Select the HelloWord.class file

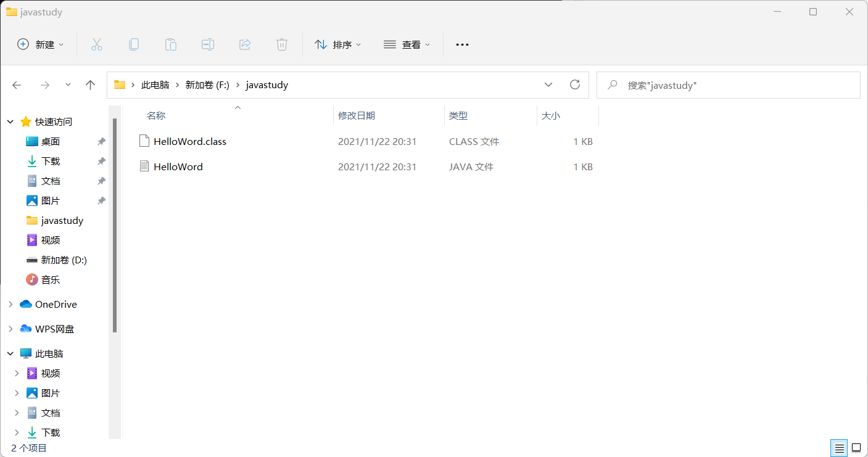tap(191, 141)
